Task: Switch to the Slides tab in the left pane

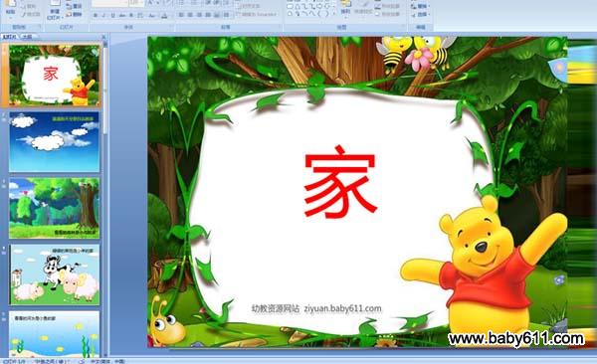Action: click(10, 37)
